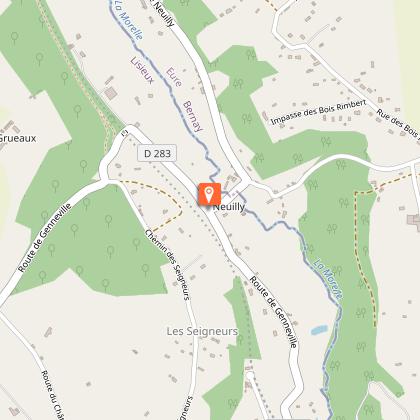Viewport: 420px width, 420px height.
Task: Click Route de Genneville label near bottom right
Action: point(274,312)
